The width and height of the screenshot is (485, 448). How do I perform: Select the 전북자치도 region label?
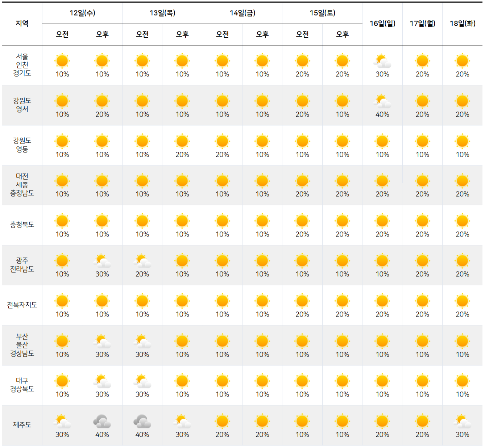(22, 305)
